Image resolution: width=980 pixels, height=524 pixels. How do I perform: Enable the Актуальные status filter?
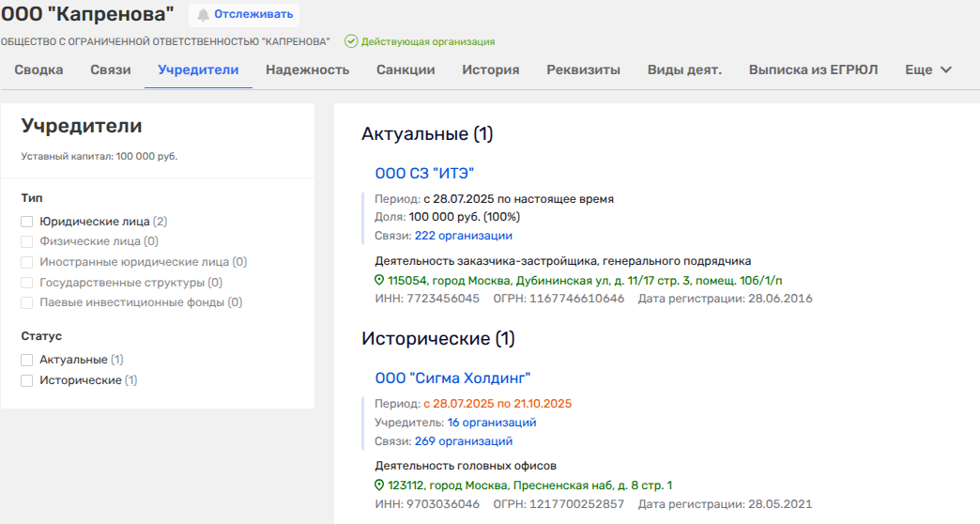27,360
